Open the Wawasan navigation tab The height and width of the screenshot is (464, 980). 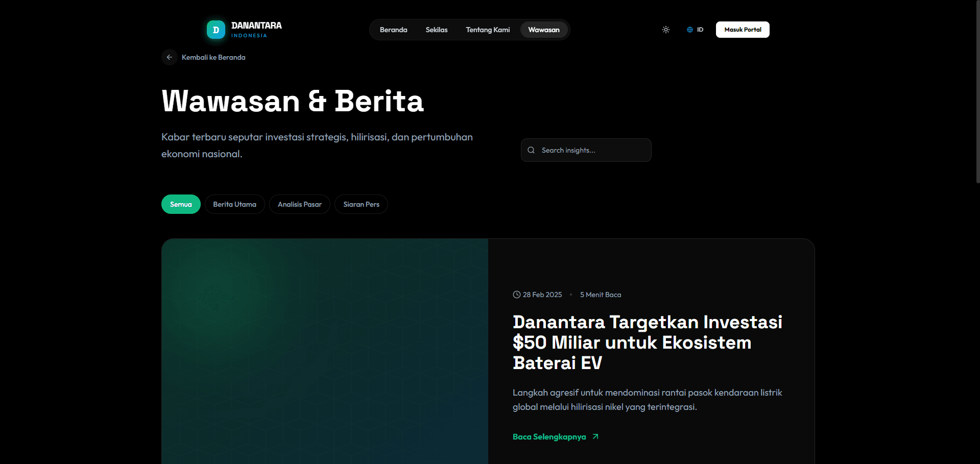coord(544,30)
